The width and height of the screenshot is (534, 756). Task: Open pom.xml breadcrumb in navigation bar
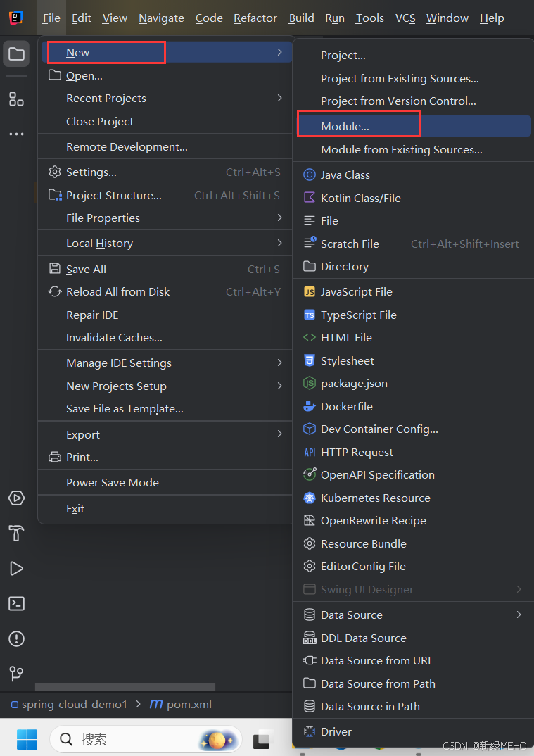tap(189, 704)
